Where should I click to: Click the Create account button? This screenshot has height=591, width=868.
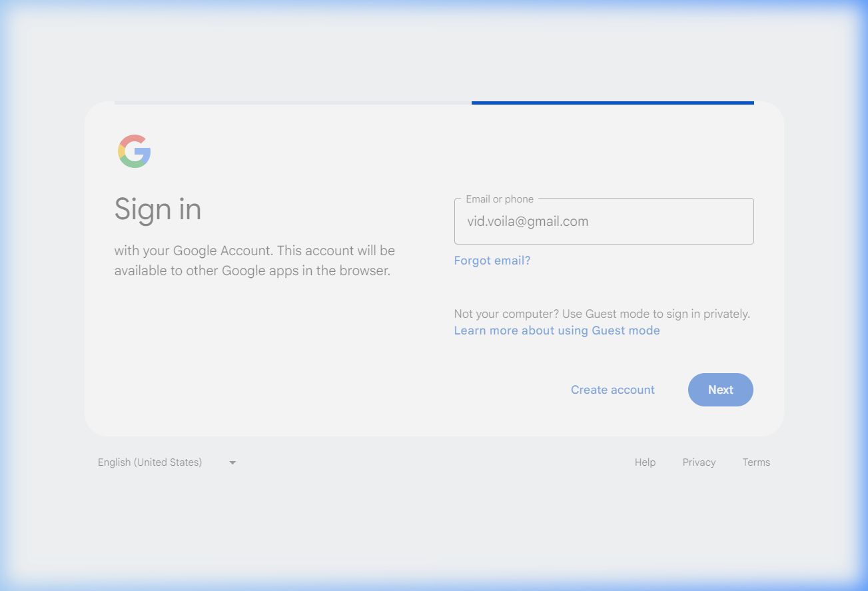pos(612,390)
